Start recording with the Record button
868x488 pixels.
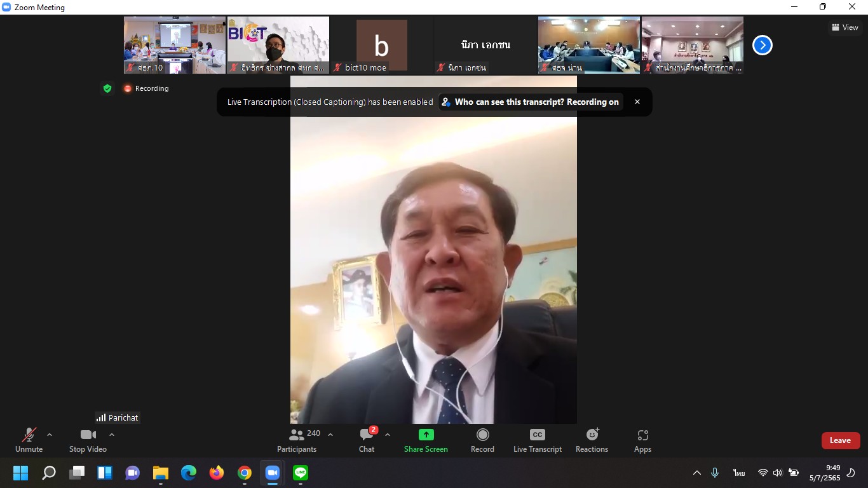point(482,440)
